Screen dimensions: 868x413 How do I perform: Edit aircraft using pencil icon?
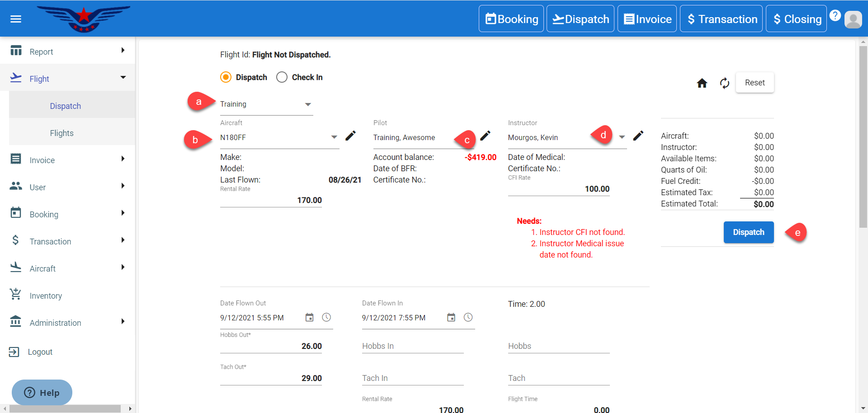[x=350, y=136]
